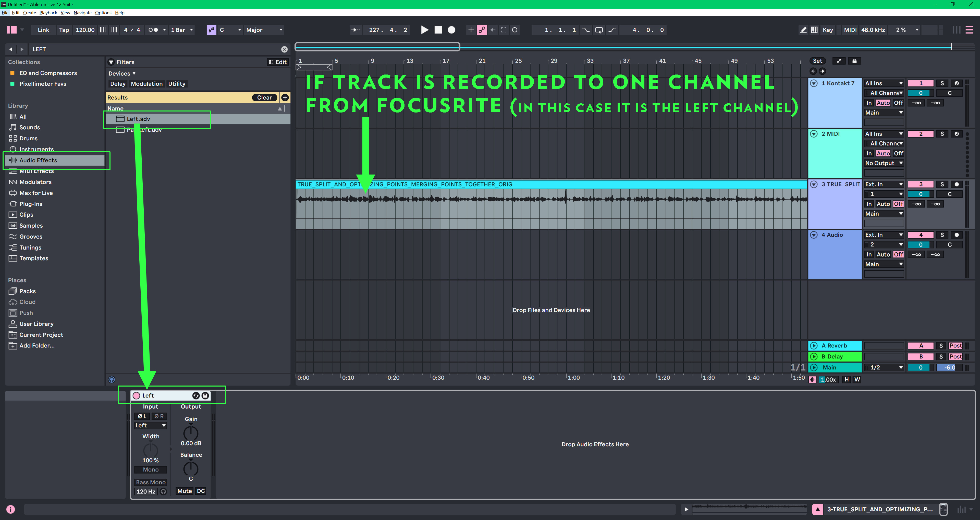Click browser forward arrow
Screen dimensions: 980x520
[22, 49]
